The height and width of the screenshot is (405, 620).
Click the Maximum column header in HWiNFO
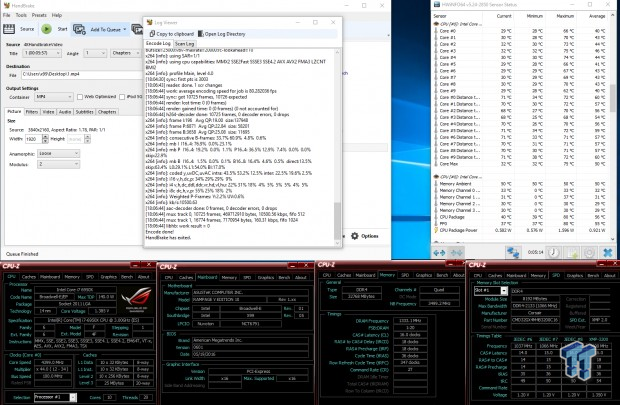565,16
